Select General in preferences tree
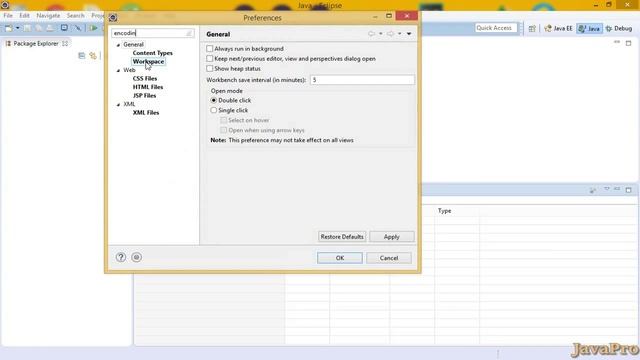 click(x=133, y=44)
